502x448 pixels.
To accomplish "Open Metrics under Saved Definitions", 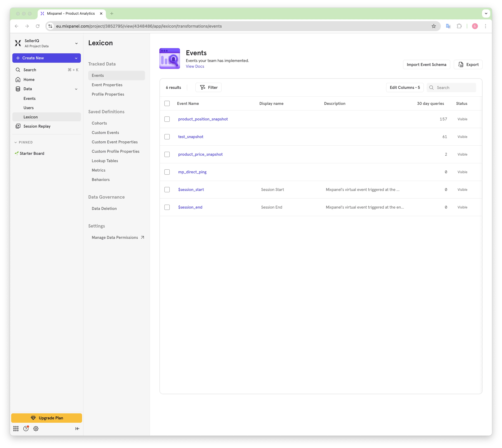I will point(99,170).
